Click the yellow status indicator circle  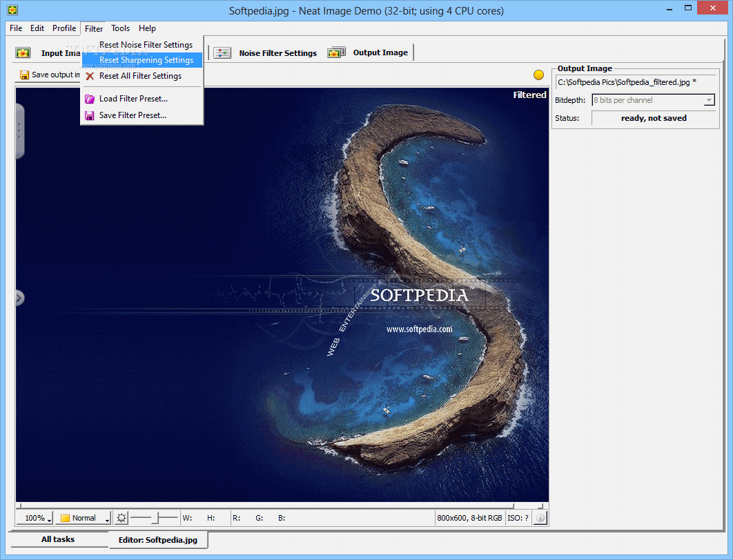point(538,75)
